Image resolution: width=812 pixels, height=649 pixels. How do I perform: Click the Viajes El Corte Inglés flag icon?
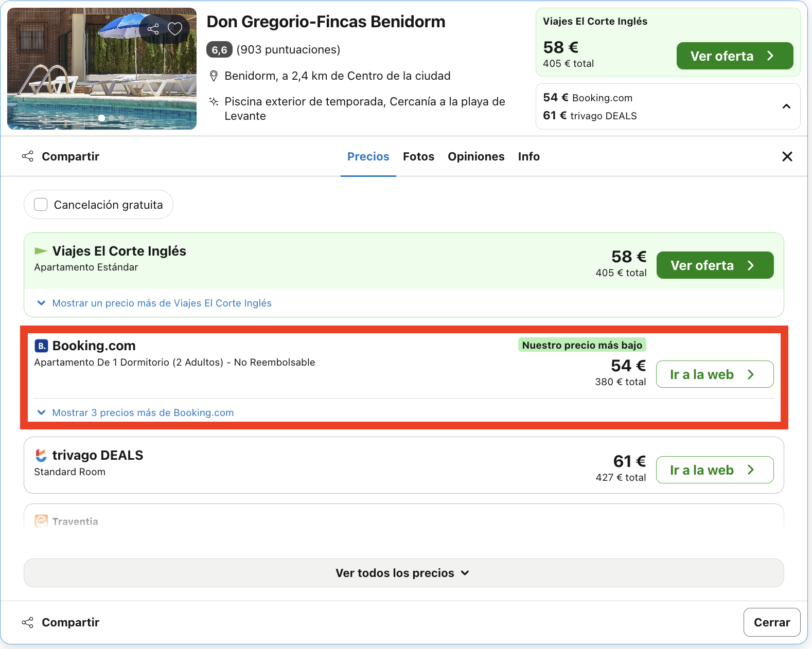(x=41, y=251)
